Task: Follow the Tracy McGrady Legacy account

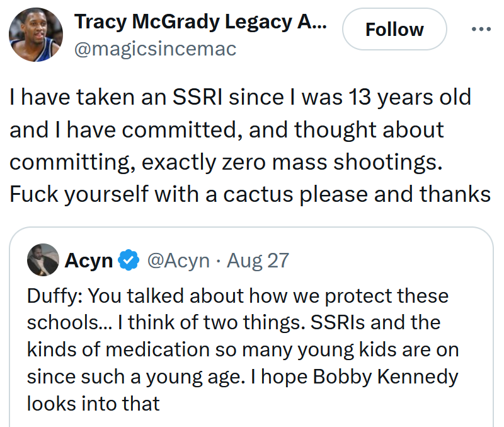Action: pos(394,28)
